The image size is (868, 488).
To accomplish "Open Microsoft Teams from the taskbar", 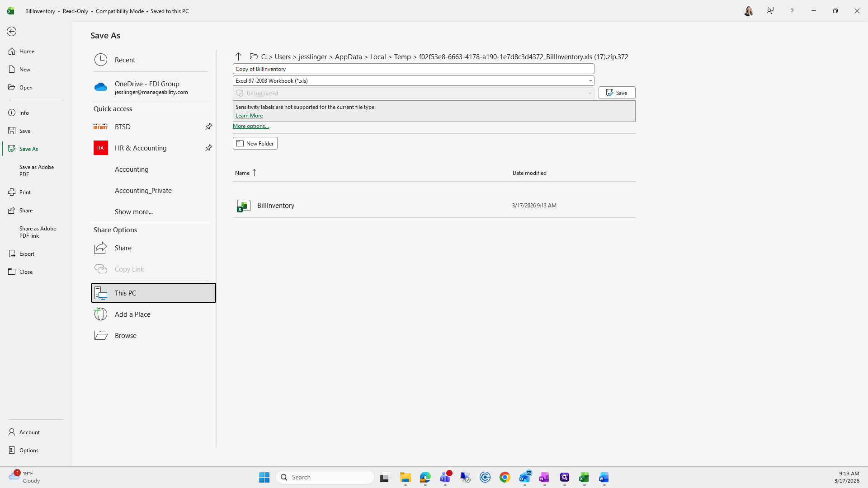I will click(445, 478).
